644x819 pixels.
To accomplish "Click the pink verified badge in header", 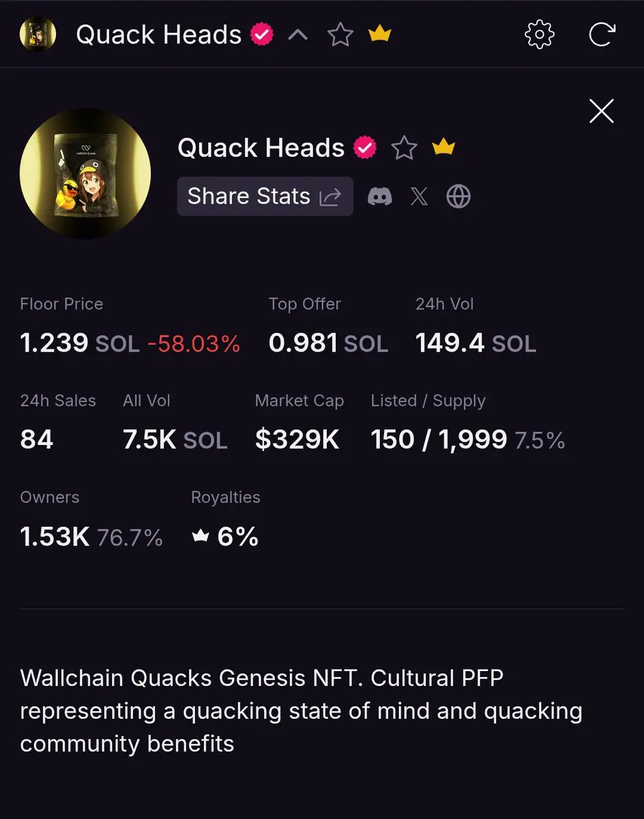I will (x=262, y=34).
